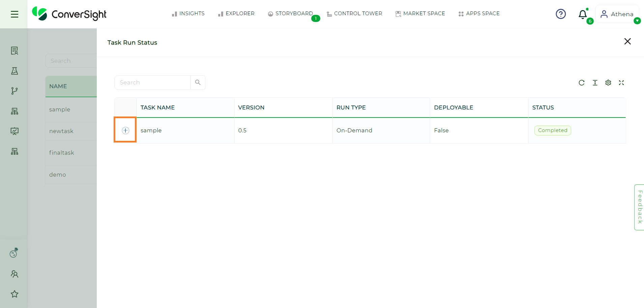
Task: Click the row height icon
Action: pyautogui.click(x=595, y=83)
